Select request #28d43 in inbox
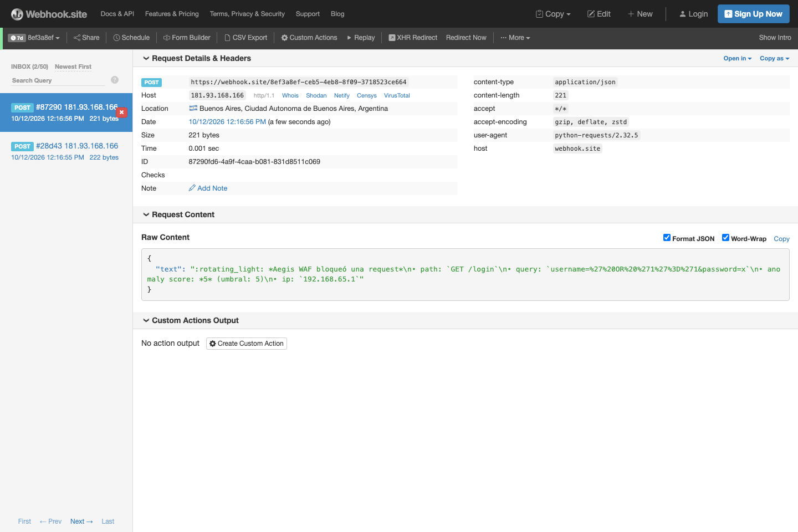This screenshot has height=532, width=798. pyautogui.click(x=66, y=151)
